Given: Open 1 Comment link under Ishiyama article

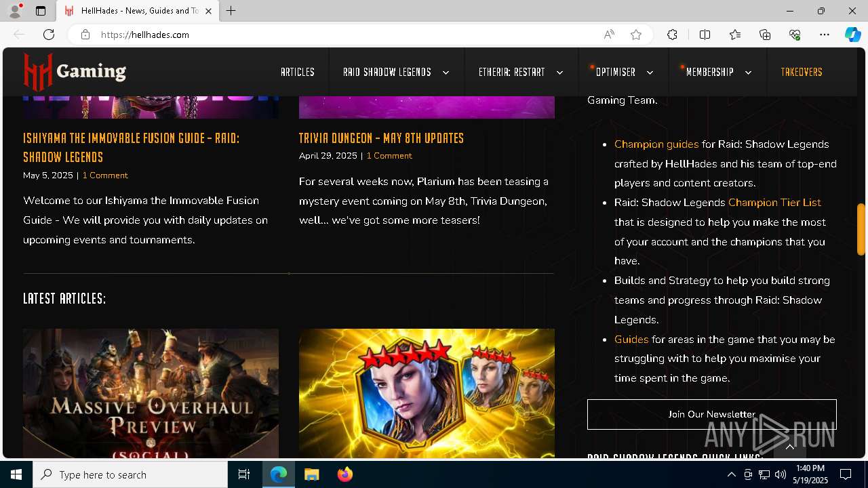Looking at the screenshot, I should [x=105, y=175].
